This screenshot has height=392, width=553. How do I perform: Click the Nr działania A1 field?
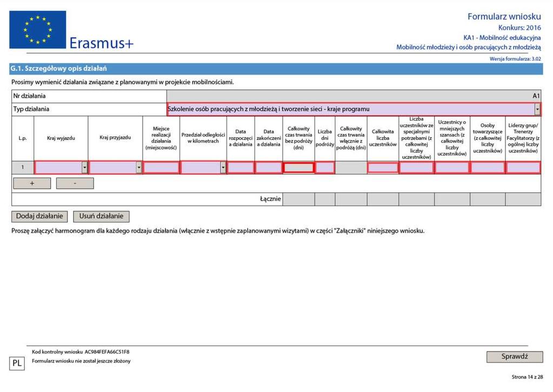354,96
